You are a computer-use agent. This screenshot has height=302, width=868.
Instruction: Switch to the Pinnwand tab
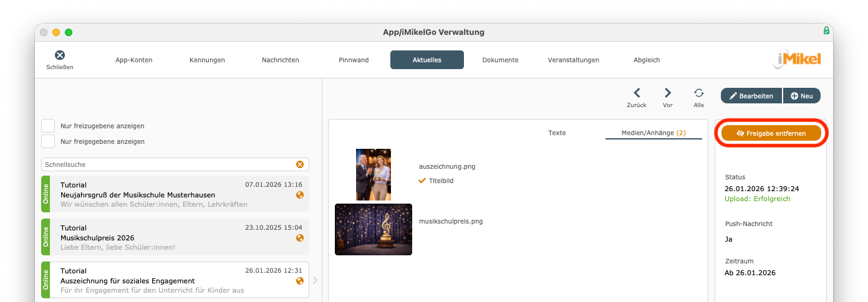[354, 60]
